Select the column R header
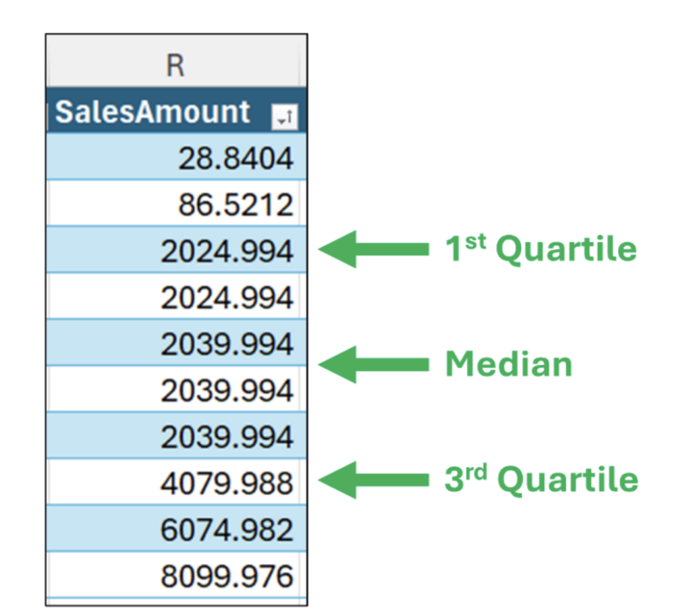This screenshot has width=691, height=616. [175, 66]
